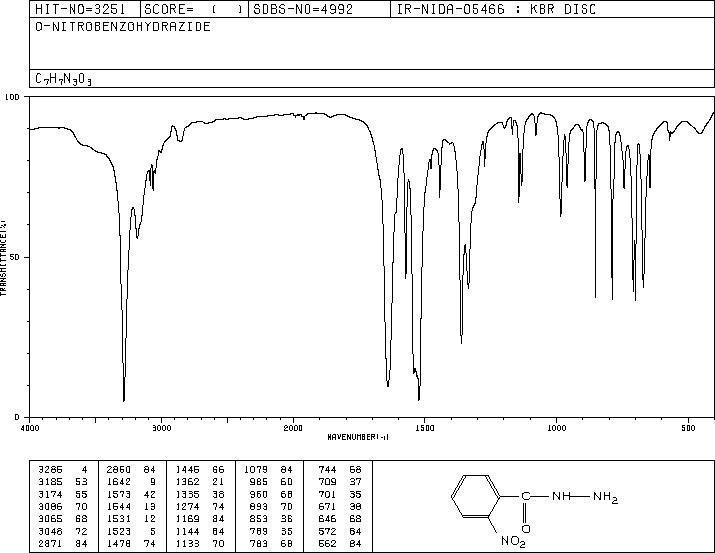715x553 pixels.
Task: Click the compound name O-NITROBENZOHYDRAZIDE
Action: (123, 26)
